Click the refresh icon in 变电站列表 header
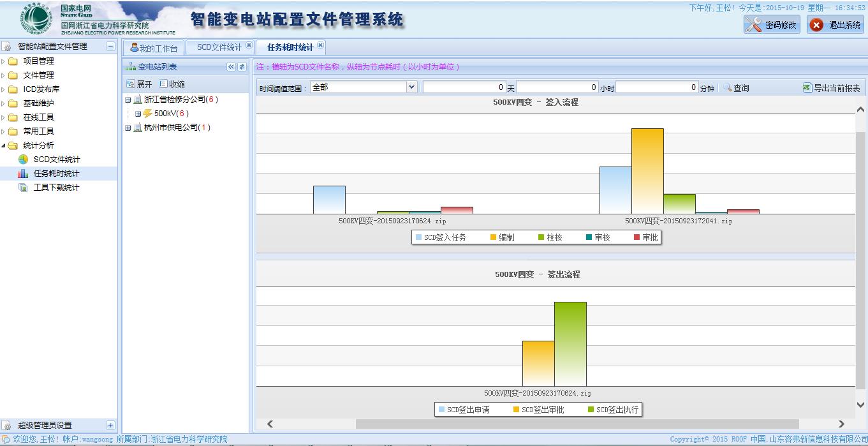Image resolution: width=868 pixels, height=446 pixels. pos(242,67)
